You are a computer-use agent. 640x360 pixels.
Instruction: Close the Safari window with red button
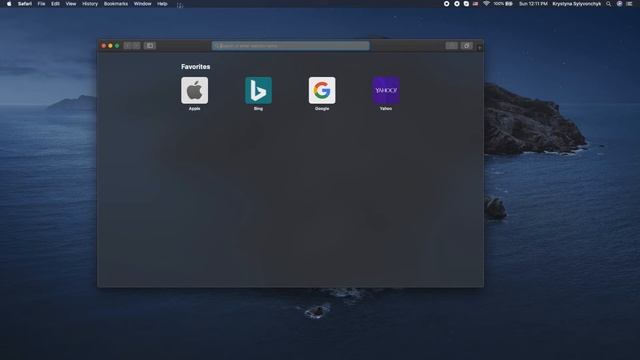point(104,46)
